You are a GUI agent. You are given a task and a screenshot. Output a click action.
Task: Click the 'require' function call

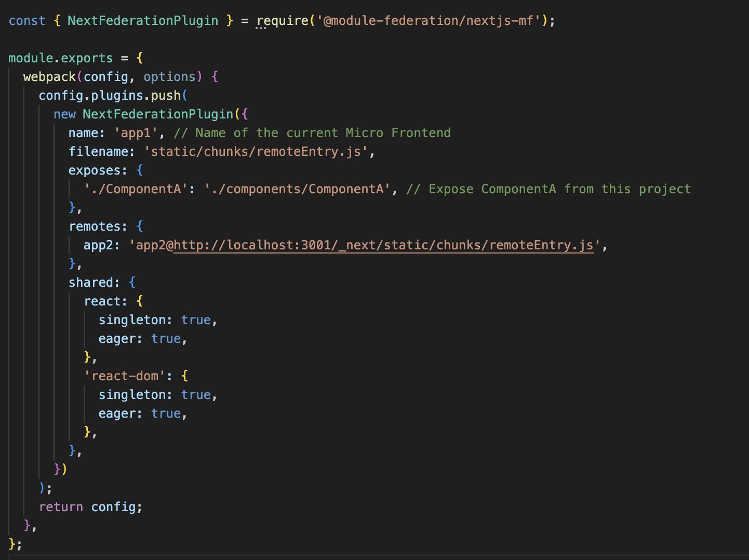tap(283, 21)
